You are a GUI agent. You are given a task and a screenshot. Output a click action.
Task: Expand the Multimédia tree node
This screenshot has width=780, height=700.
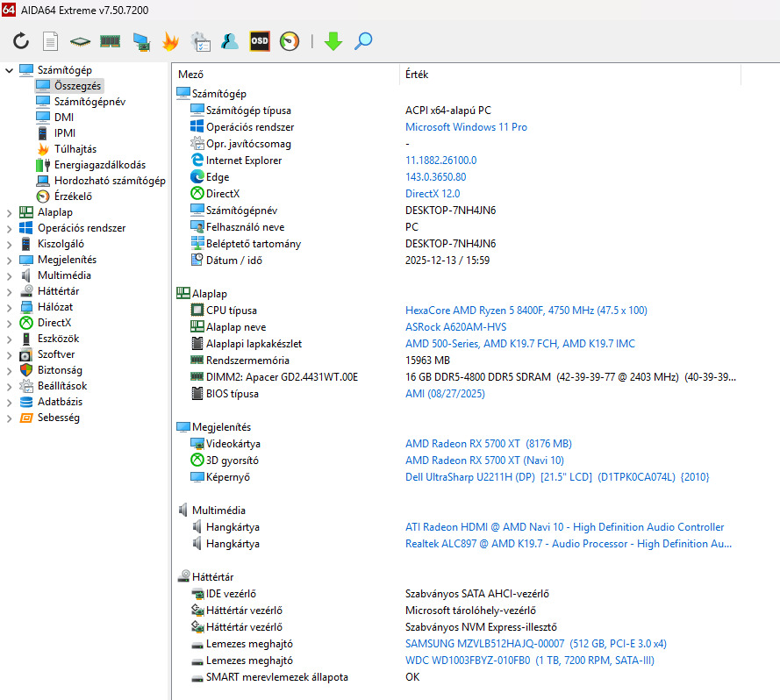9,276
